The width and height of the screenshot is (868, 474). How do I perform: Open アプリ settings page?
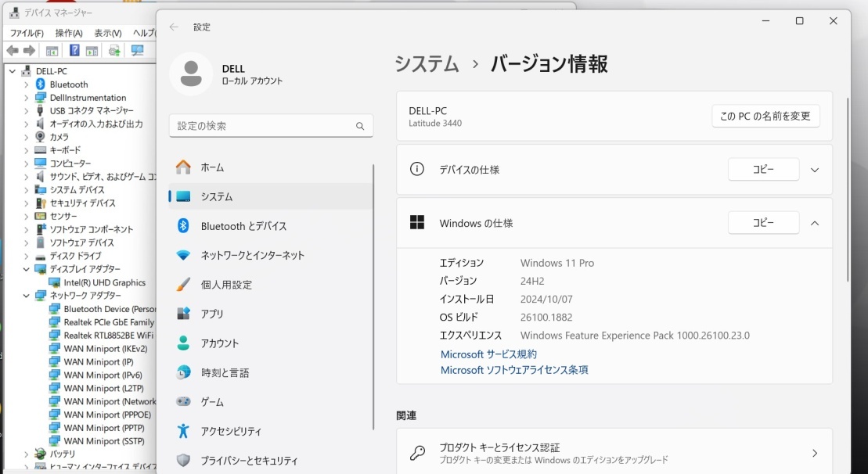pyautogui.click(x=271, y=314)
